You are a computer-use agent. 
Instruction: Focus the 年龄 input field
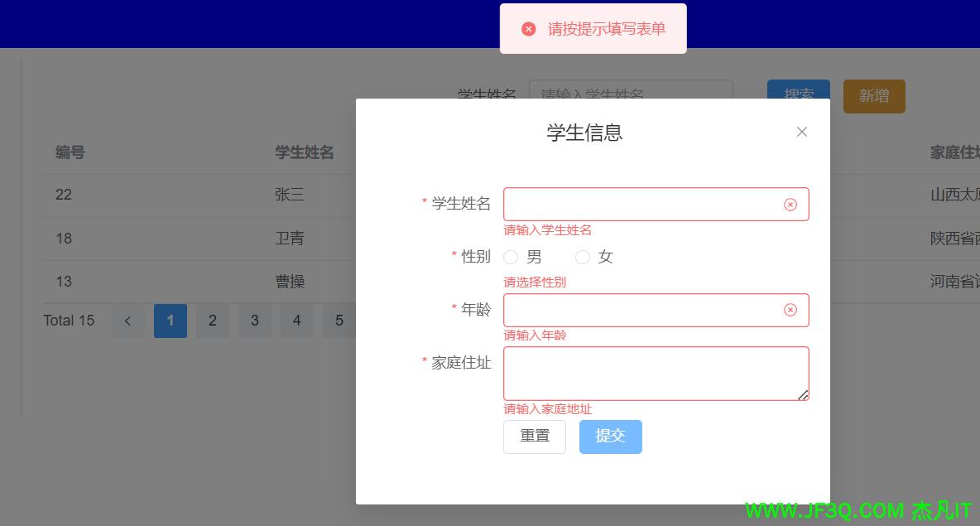tap(641, 310)
